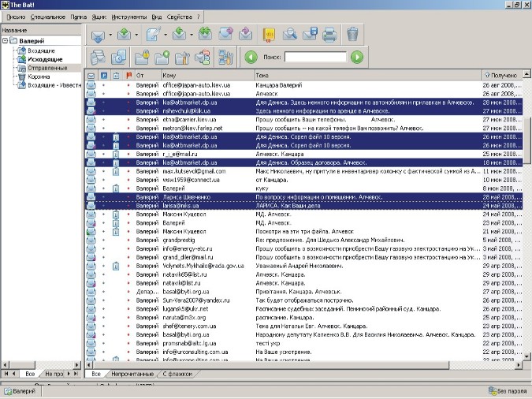
Task: Click the green search-backward arrow button
Action: [251, 57]
